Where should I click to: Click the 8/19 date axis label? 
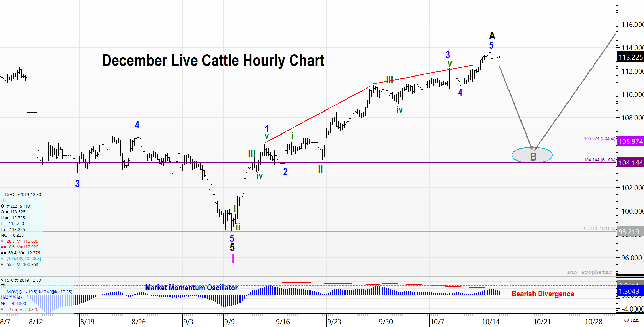click(x=87, y=322)
